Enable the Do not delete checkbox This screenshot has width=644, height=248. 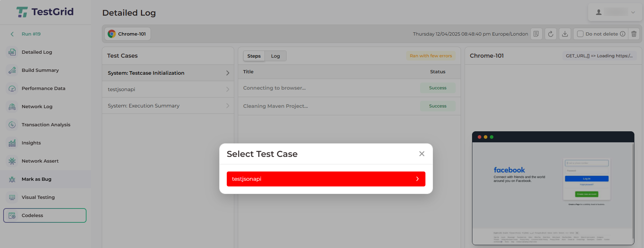tap(580, 34)
